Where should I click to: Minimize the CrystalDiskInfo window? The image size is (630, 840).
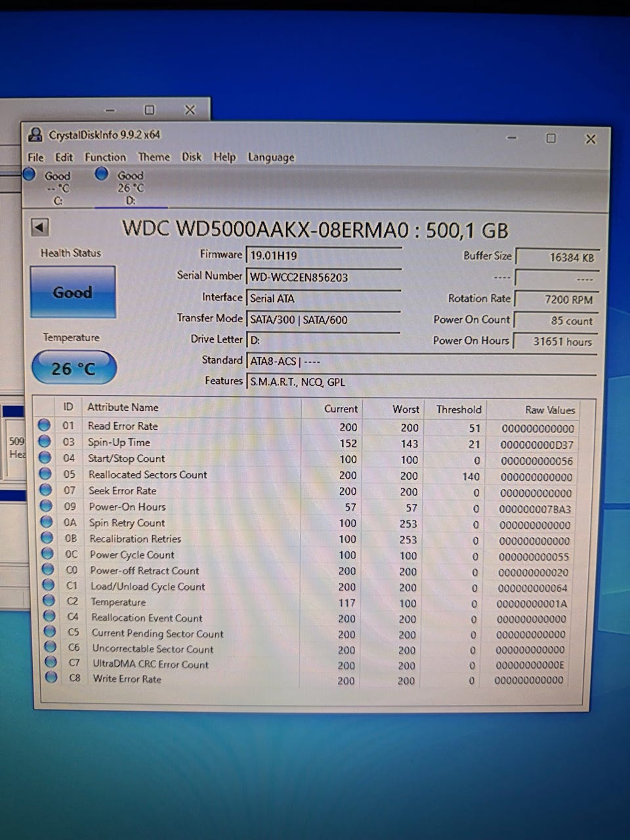pyautogui.click(x=512, y=138)
